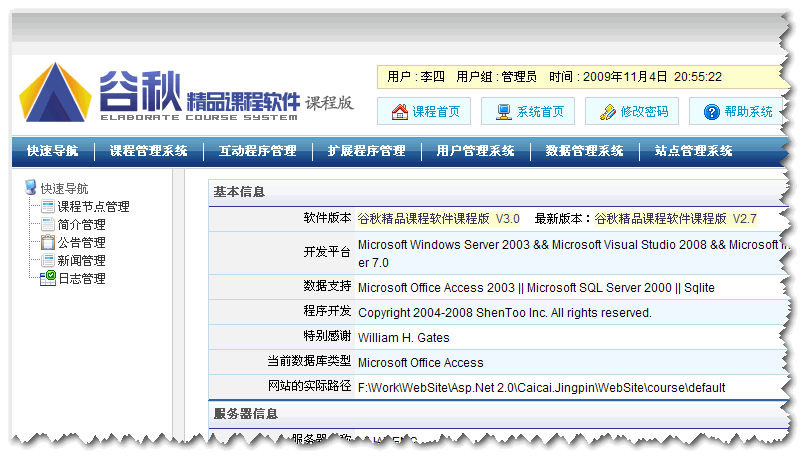
Task: Select 新闻管理 in the tree
Action: [x=81, y=261]
